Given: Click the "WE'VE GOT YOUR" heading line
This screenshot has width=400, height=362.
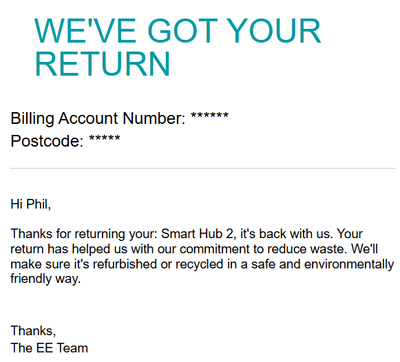Looking at the screenshot, I should [x=178, y=31].
